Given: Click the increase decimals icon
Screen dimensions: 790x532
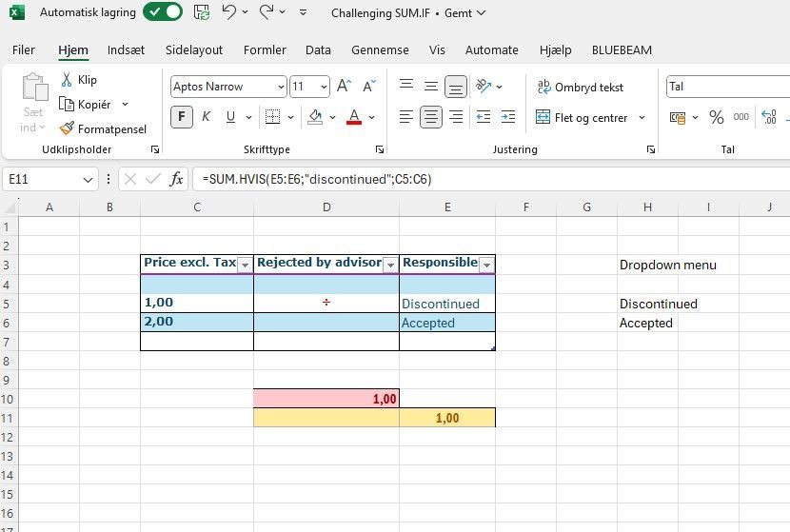Looking at the screenshot, I should click(769, 117).
